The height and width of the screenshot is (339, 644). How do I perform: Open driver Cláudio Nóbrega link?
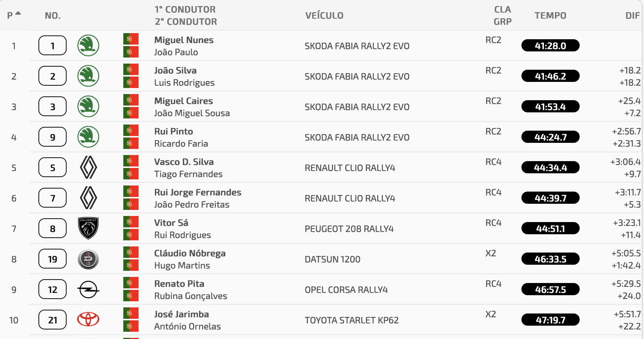pos(190,253)
